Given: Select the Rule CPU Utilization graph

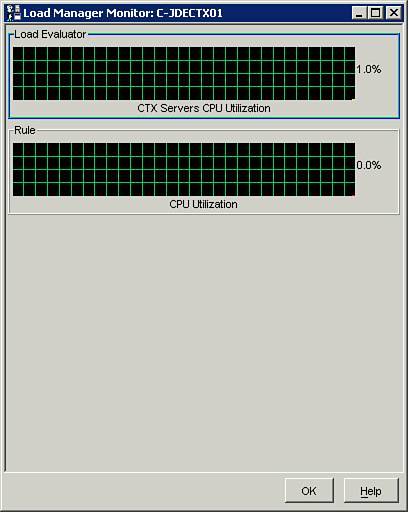Looking at the screenshot, I should [184, 169].
